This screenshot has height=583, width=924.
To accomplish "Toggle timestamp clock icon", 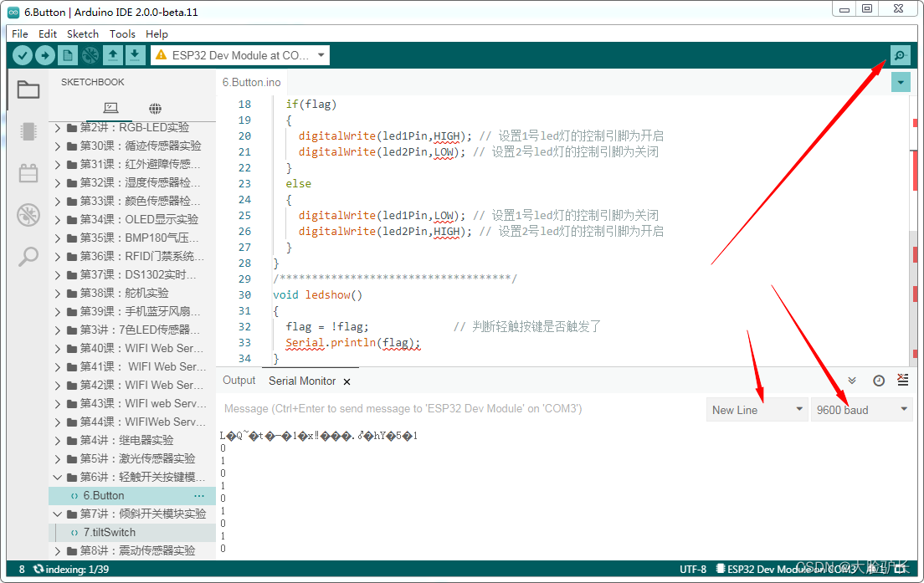I will pyautogui.click(x=879, y=381).
